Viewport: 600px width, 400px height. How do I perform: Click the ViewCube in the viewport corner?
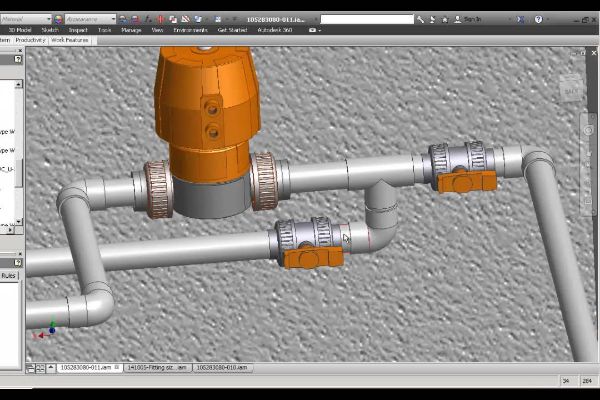click(x=570, y=89)
